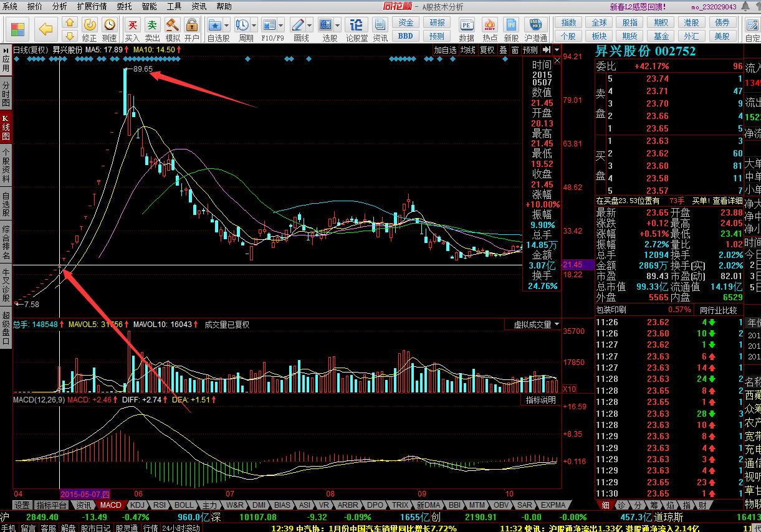Open the 选股 dropdown arrow
Viewport: 761px width, 532px height.
coord(338,26)
